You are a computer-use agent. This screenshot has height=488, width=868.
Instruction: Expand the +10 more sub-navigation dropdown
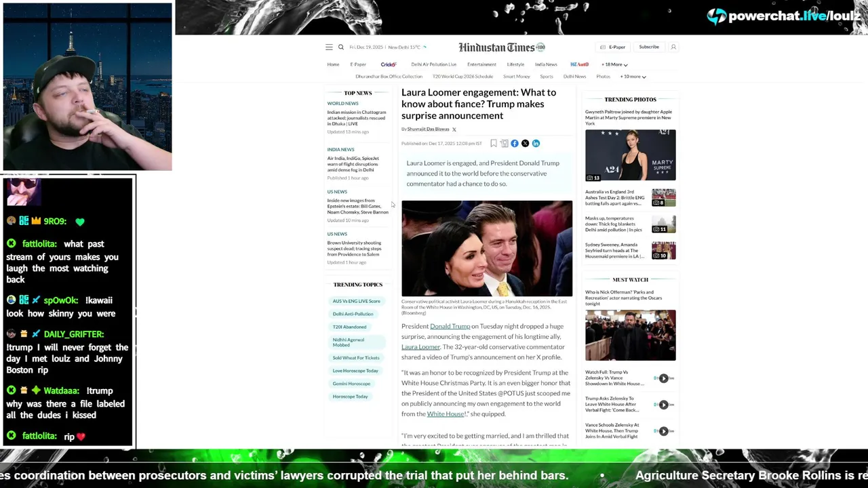[633, 77]
